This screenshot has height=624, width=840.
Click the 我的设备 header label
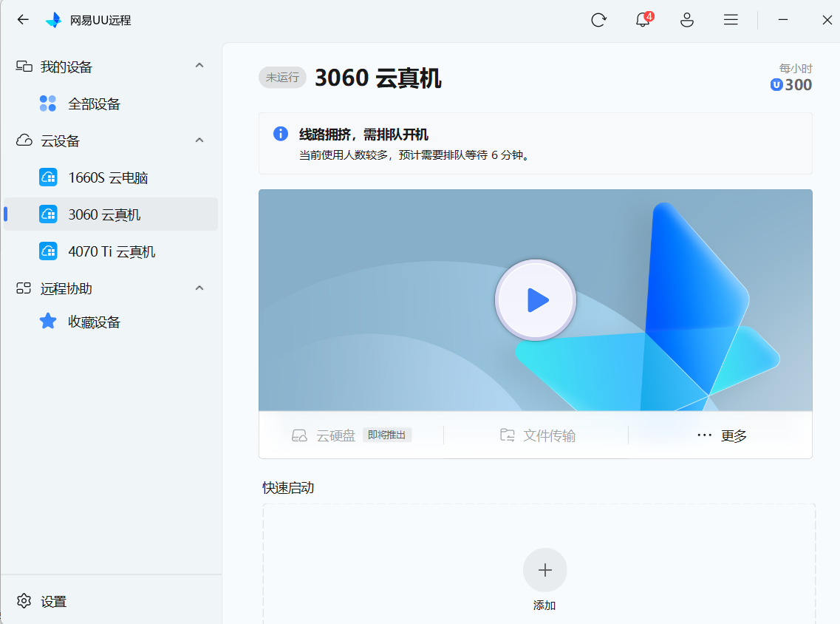(66, 67)
